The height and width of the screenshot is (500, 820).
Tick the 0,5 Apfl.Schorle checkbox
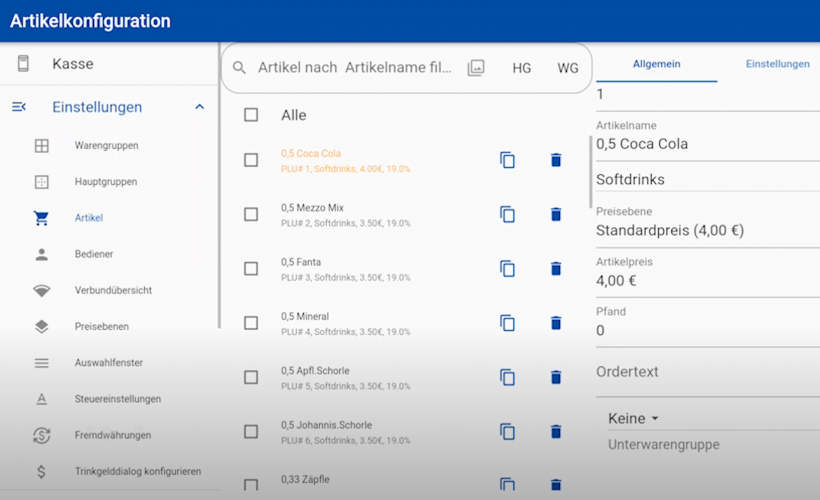pyautogui.click(x=251, y=377)
